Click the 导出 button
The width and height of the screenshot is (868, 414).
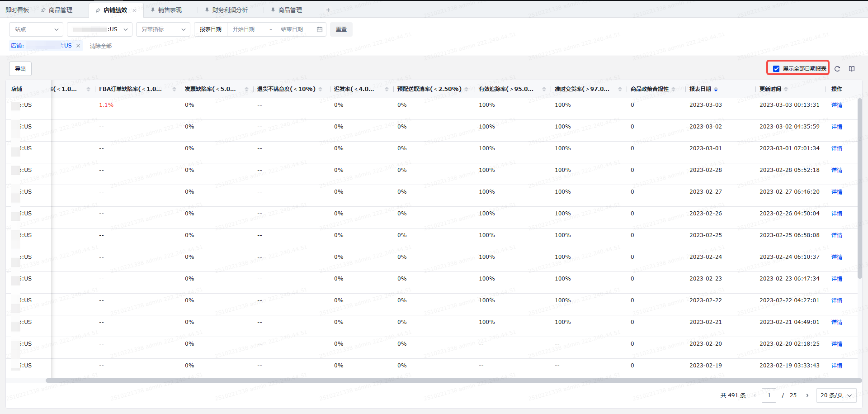point(20,69)
